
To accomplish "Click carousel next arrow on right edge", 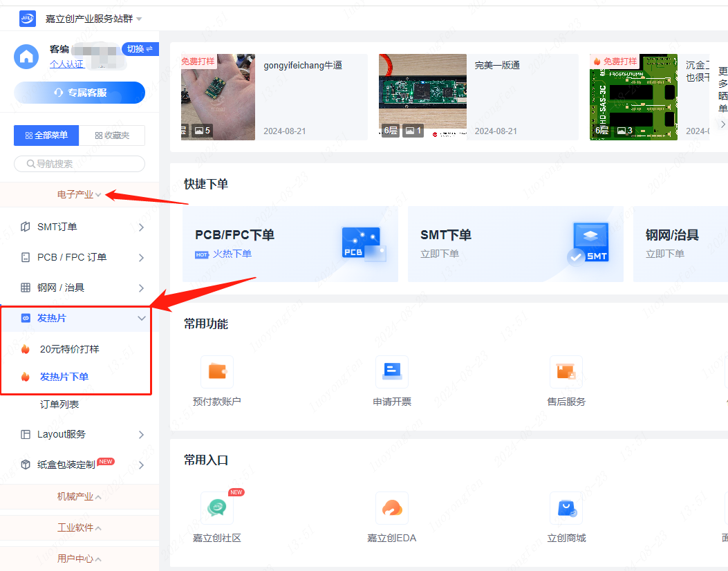I will (722, 124).
